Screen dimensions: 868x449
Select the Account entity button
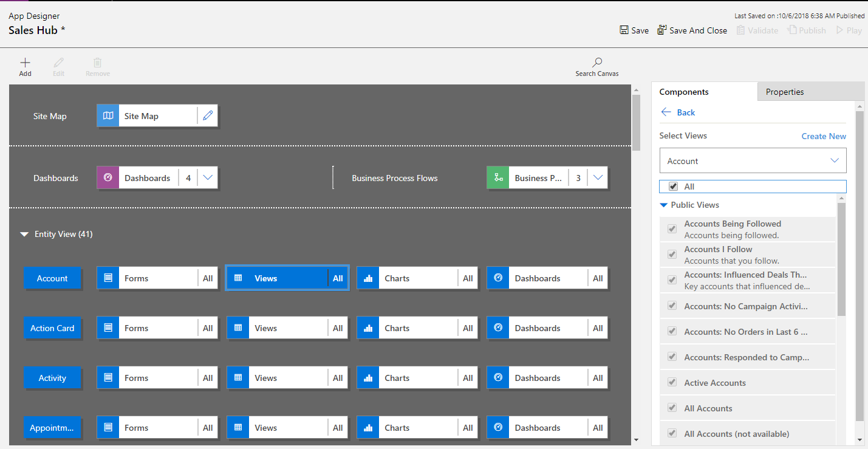[x=52, y=278]
